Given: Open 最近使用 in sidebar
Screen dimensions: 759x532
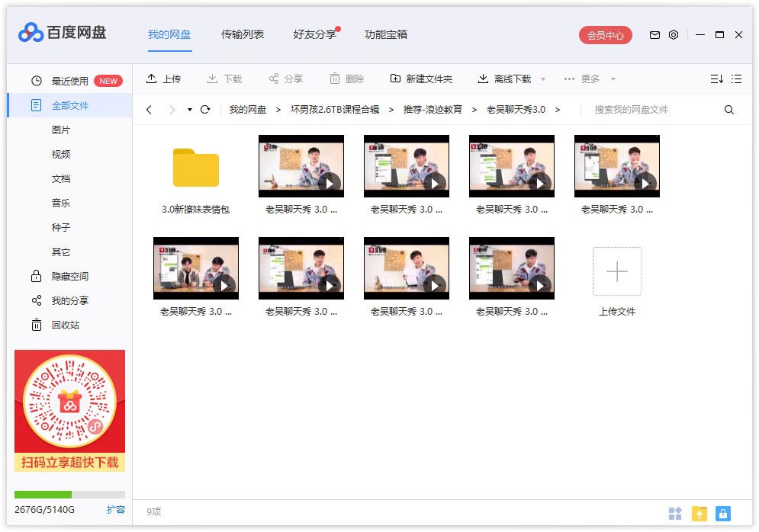Looking at the screenshot, I should 69,82.
